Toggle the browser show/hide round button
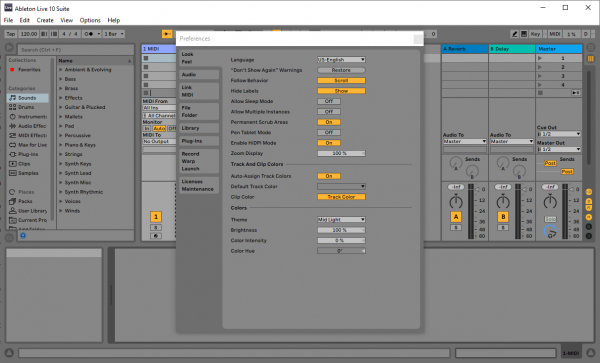The height and width of the screenshot is (363, 600). coord(9,48)
